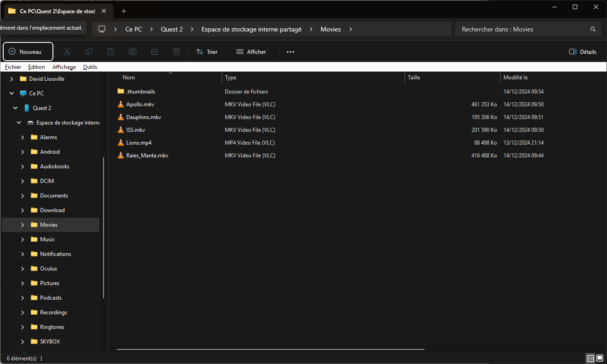Open the Trier sort dropdown
607x364 pixels.
point(207,52)
